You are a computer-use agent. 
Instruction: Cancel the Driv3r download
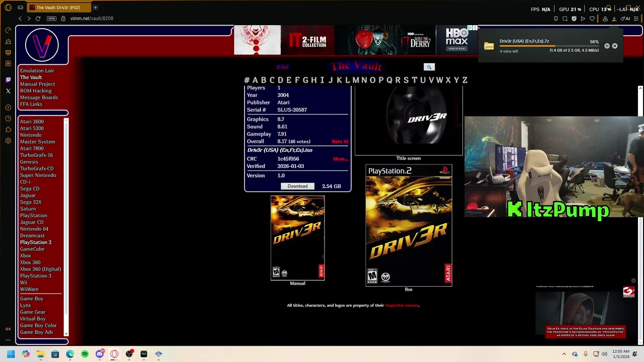[x=615, y=46]
